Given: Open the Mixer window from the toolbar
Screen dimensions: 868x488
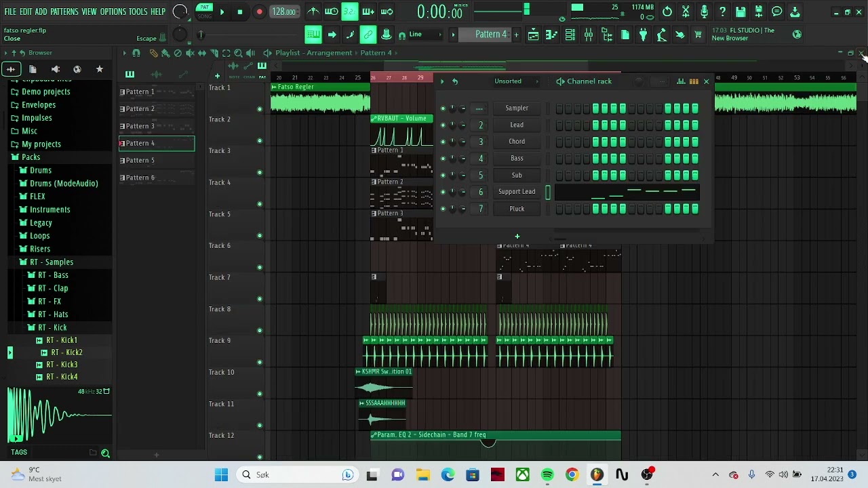Looking at the screenshot, I should 589,35.
